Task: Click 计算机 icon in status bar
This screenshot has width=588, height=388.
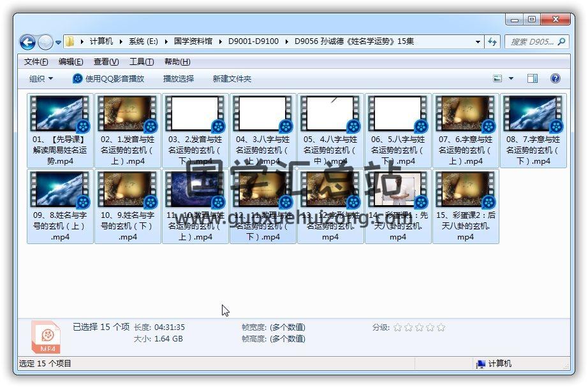Action: tap(480, 364)
